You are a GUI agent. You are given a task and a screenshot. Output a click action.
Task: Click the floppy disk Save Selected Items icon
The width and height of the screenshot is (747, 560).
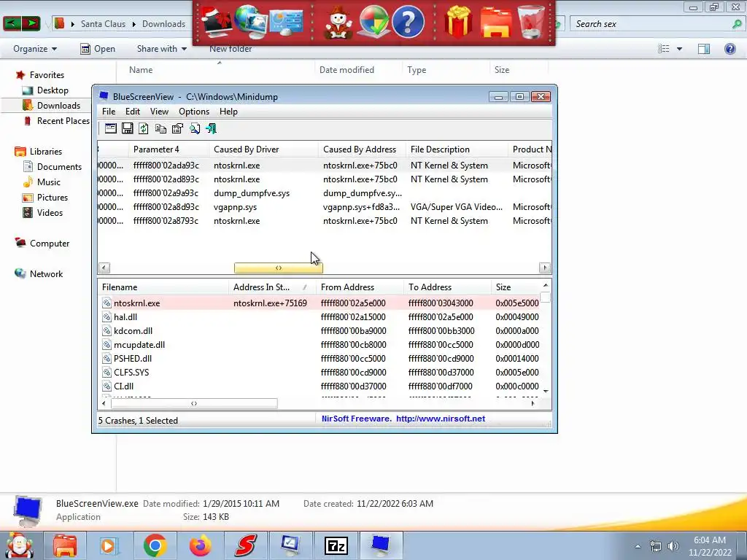coord(127,128)
